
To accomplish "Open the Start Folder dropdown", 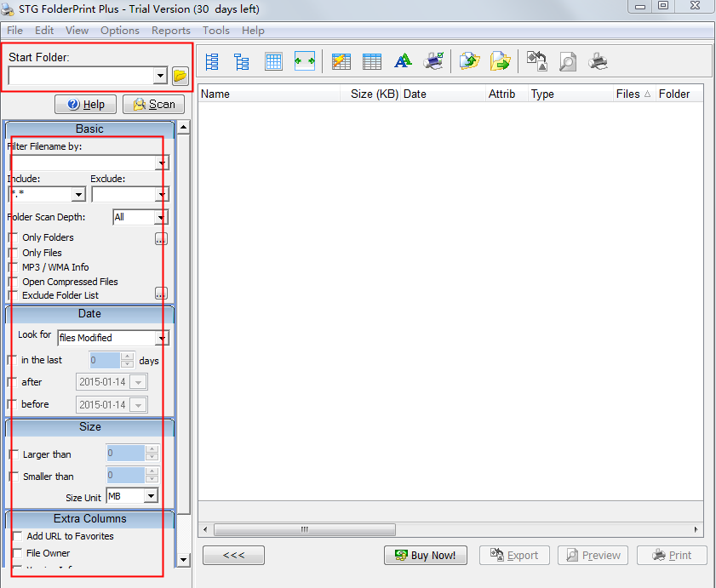I will click(160, 76).
